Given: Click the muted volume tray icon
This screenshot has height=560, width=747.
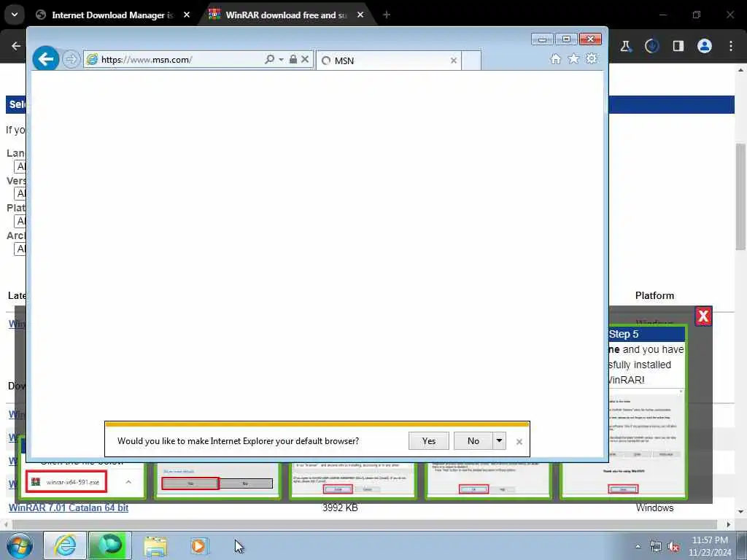Looking at the screenshot, I should pyautogui.click(x=673, y=547).
